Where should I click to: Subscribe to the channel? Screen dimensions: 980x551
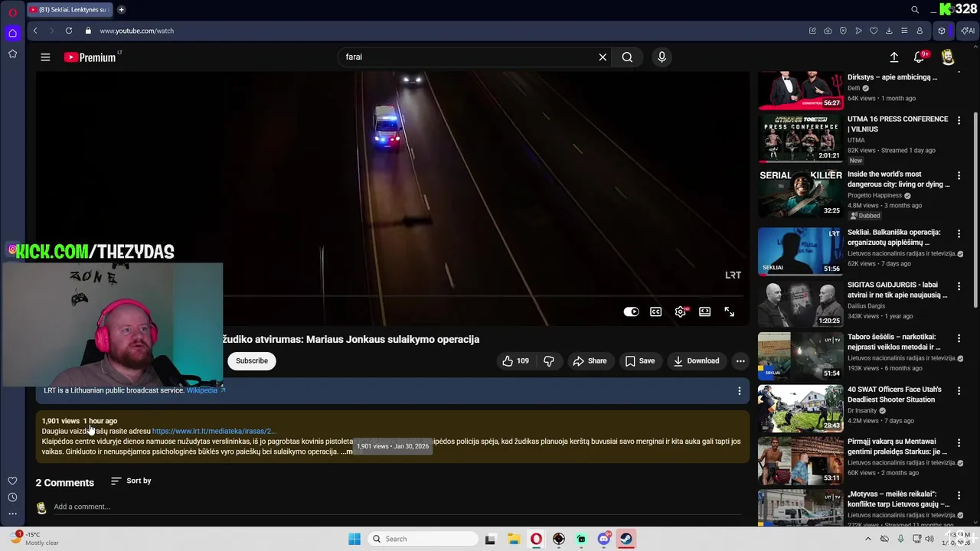252,361
